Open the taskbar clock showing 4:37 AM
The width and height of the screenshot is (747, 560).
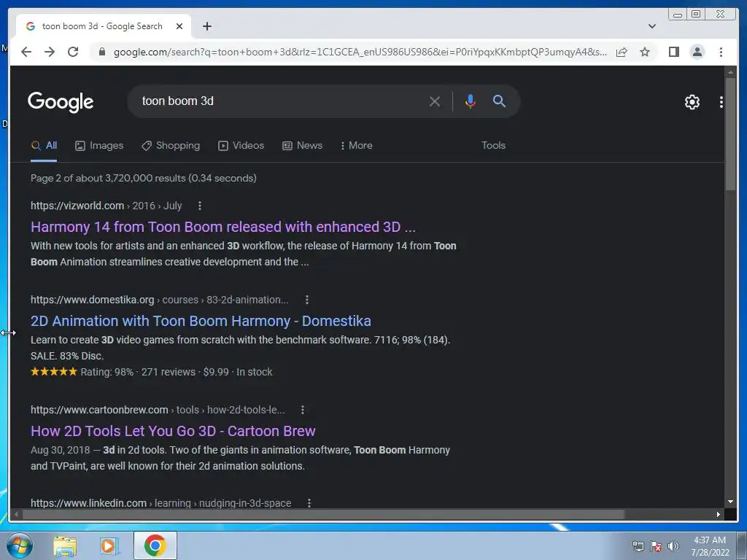710,546
